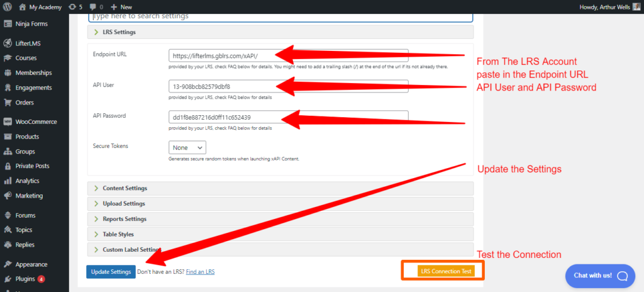
Task: Focus the search settings field
Action: click(x=281, y=17)
